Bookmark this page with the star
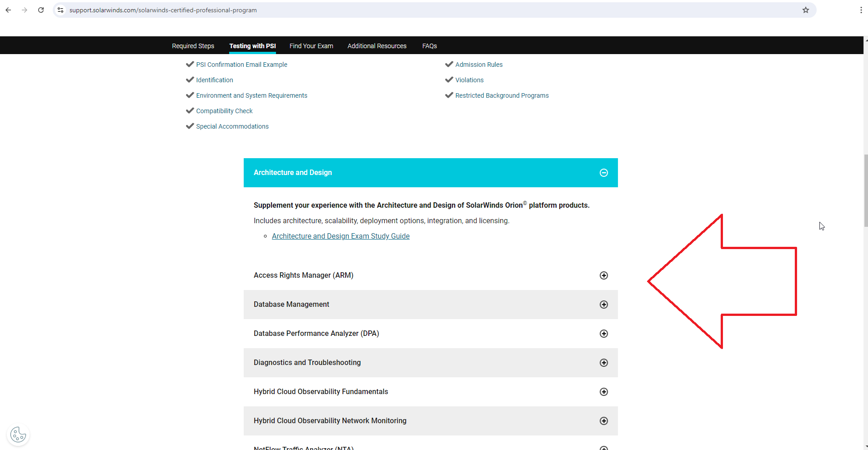This screenshot has width=868, height=450. point(806,10)
